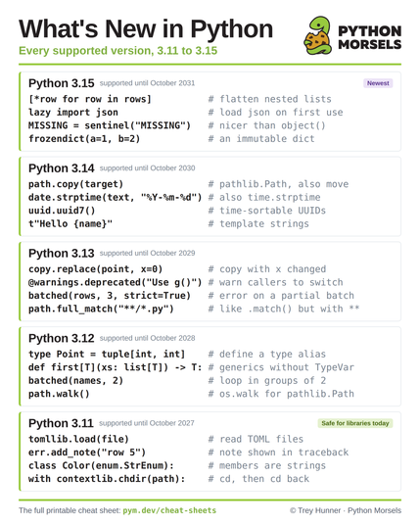
Task: Click the path.full_match("**/*.py") code line
Action: 101,309
